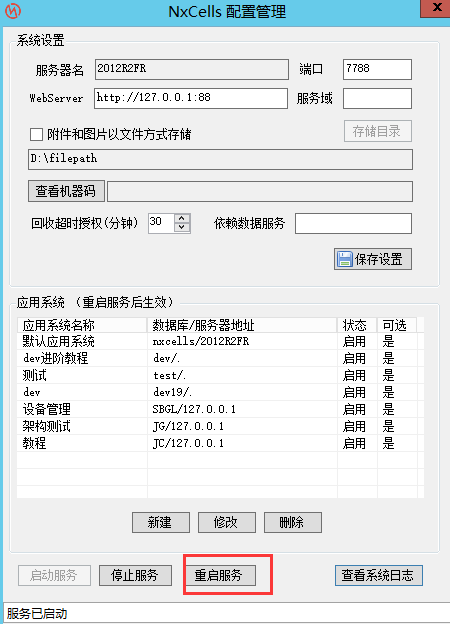Delete selected application with 删除
Image resolution: width=450 pixels, height=624 pixels.
[x=293, y=522]
